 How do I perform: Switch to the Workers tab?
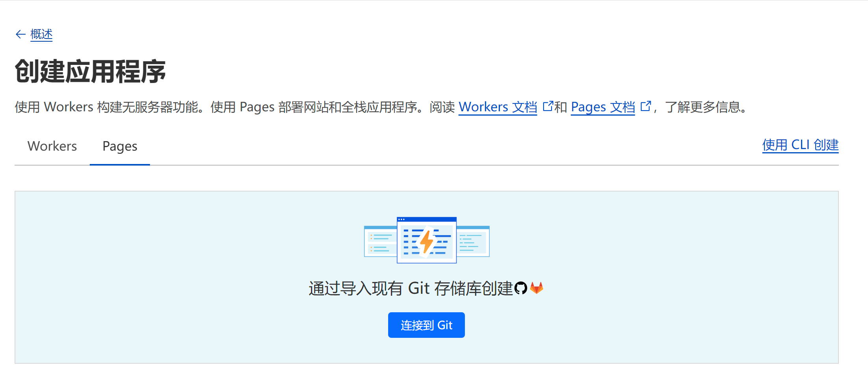tap(52, 146)
